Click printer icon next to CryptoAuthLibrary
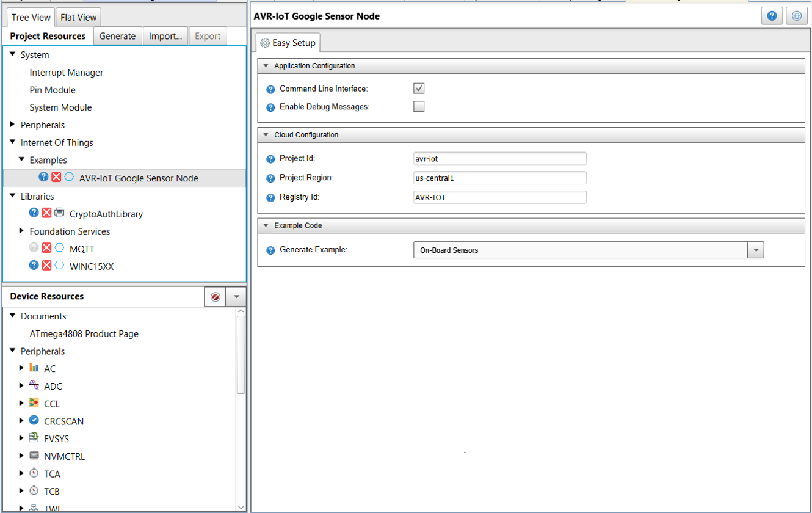The height and width of the screenshot is (513, 812). [59, 213]
